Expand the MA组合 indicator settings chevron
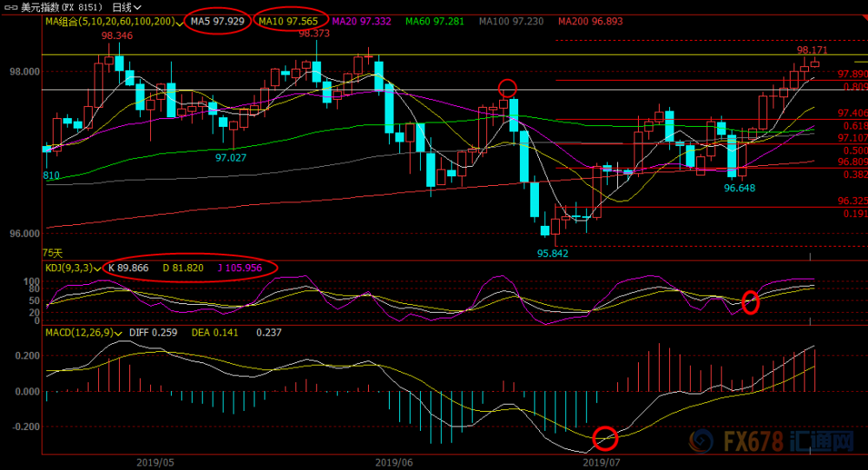Screen dimensions: 868x470 click(179, 23)
